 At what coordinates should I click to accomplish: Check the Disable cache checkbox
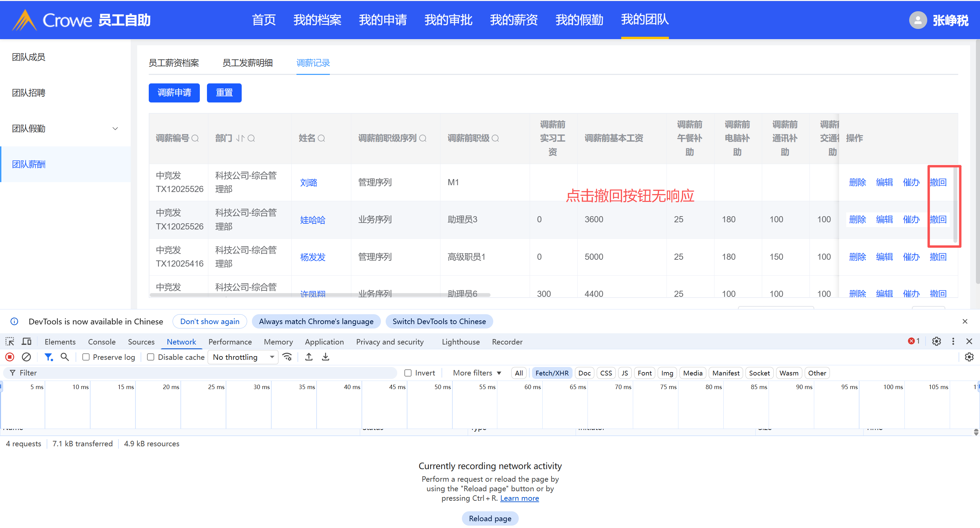tap(151, 357)
